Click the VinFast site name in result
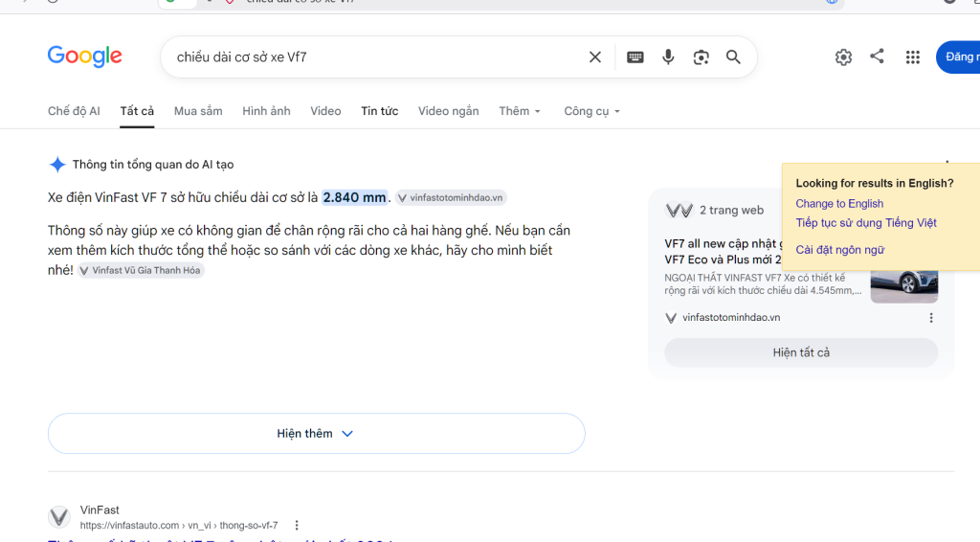 click(x=100, y=510)
